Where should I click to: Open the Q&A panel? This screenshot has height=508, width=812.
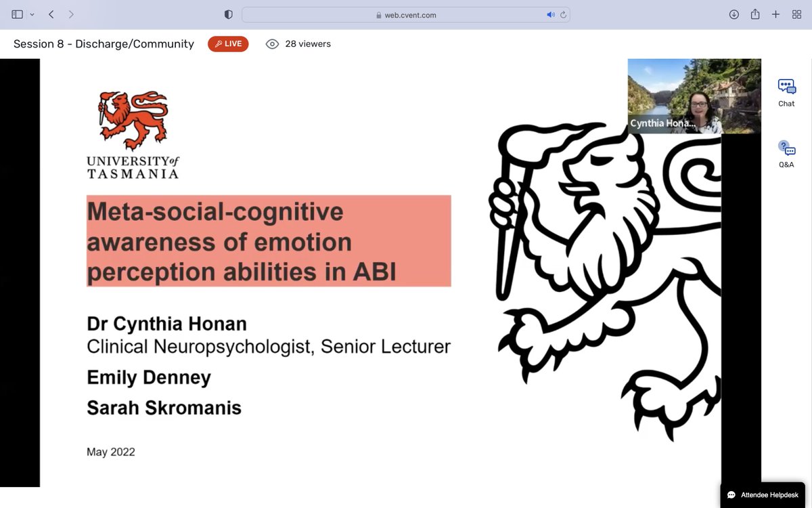click(x=786, y=154)
